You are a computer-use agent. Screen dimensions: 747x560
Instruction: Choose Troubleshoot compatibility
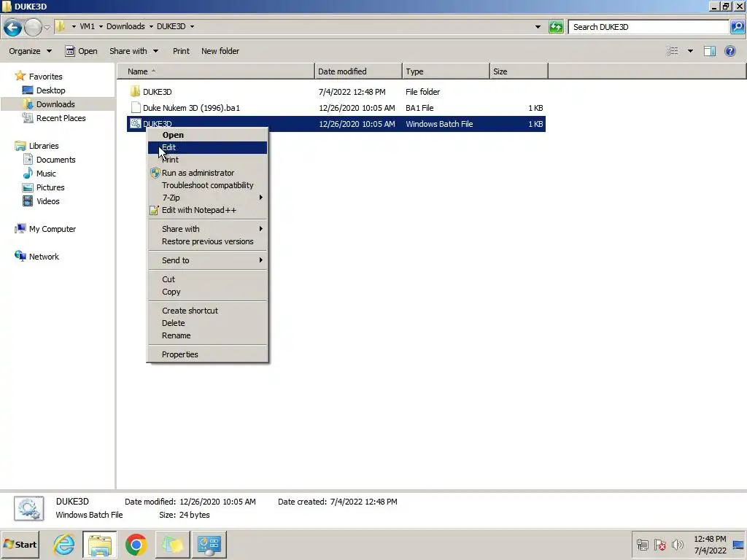207,185
